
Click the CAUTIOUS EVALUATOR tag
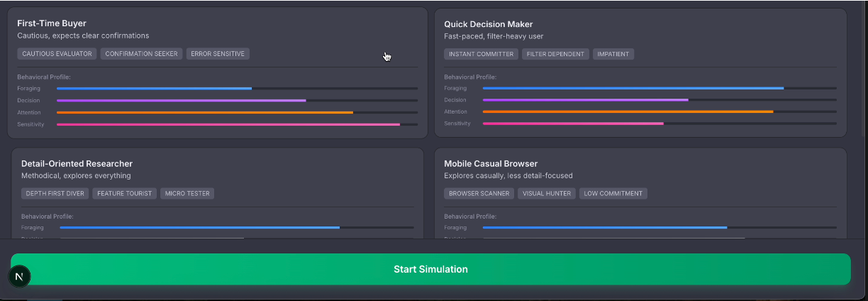point(57,53)
